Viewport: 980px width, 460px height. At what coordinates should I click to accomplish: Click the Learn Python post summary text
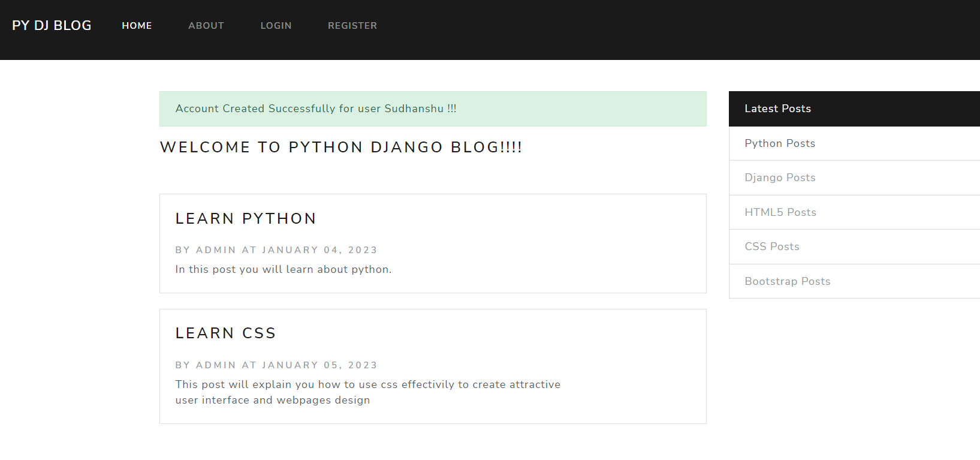pos(284,269)
